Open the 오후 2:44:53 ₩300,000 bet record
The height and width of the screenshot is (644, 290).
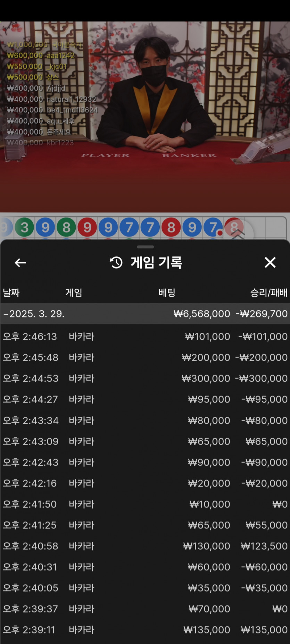145,378
